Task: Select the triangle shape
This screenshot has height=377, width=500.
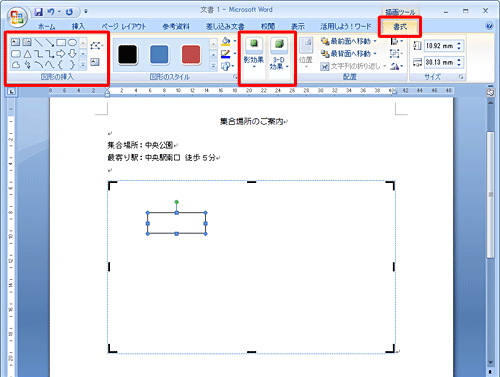Action: click(27, 54)
